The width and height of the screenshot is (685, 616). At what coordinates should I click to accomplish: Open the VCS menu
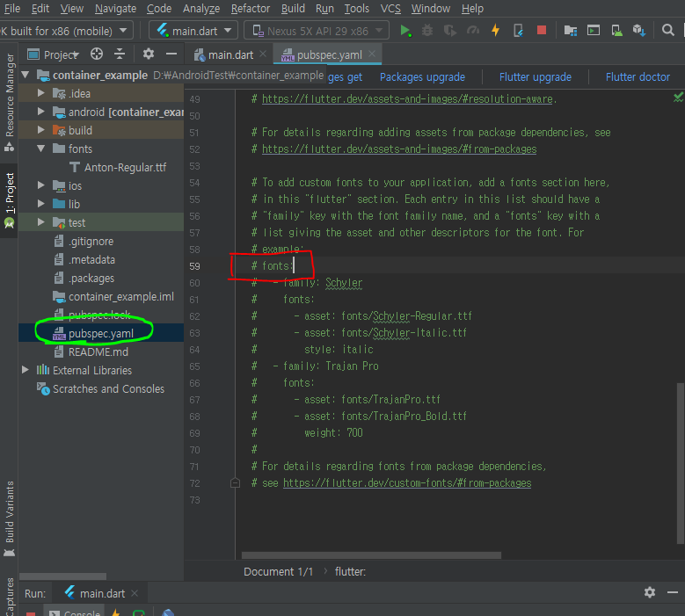coord(390,8)
